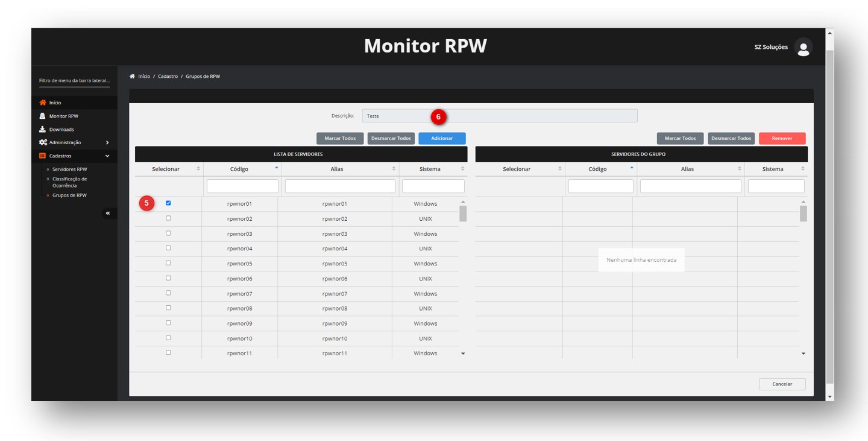This screenshot has height=441, width=868.
Task: Click the Descrição input field
Action: (499, 116)
